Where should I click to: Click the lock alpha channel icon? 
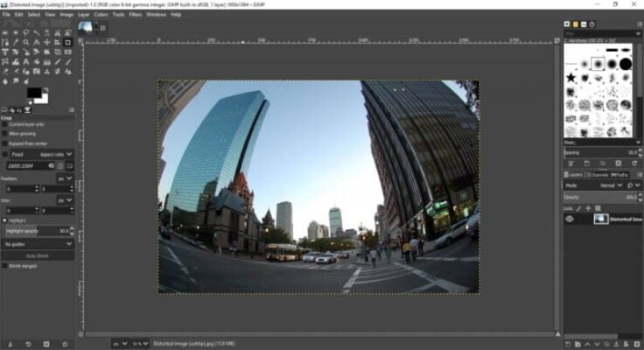pyautogui.click(x=598, y=208)
